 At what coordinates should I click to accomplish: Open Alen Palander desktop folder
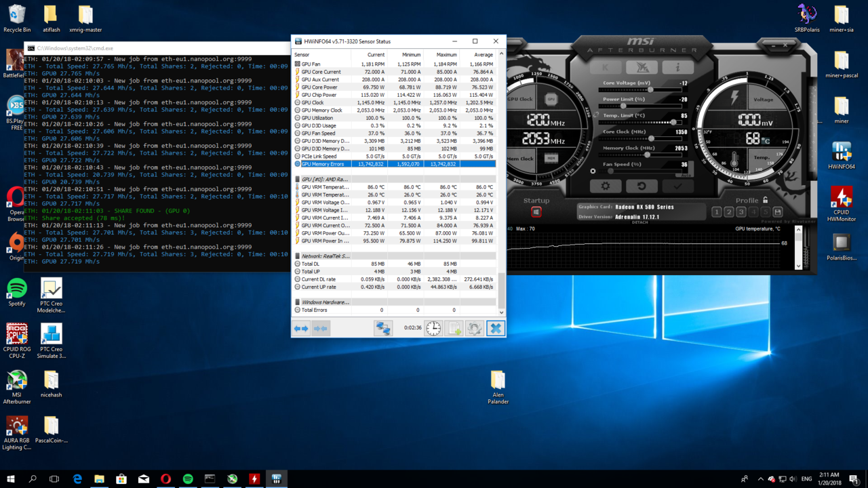pos(498,387)
